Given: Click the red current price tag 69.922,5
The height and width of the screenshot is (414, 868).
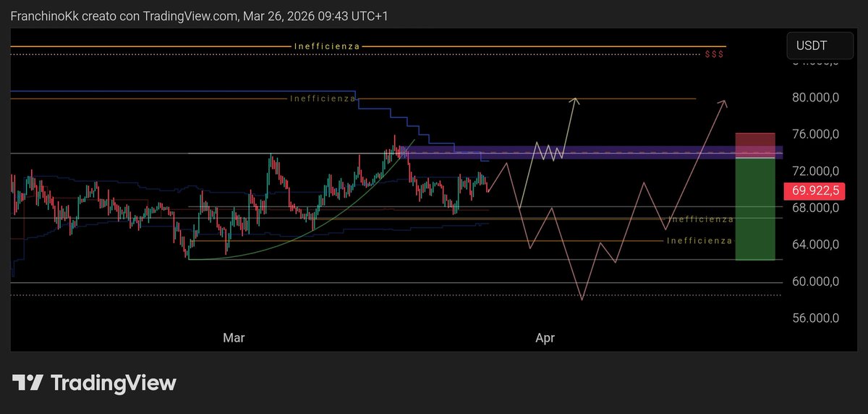Looking at the screenshot, I should click(x=814, y=191).
